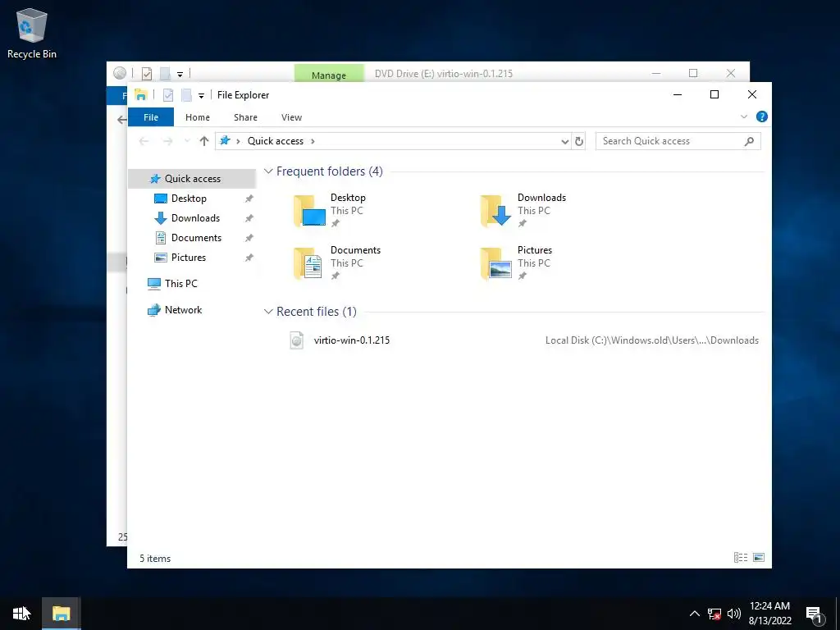
Task: Click the Properties quick access toolbar icon
Action: point(168,95)
